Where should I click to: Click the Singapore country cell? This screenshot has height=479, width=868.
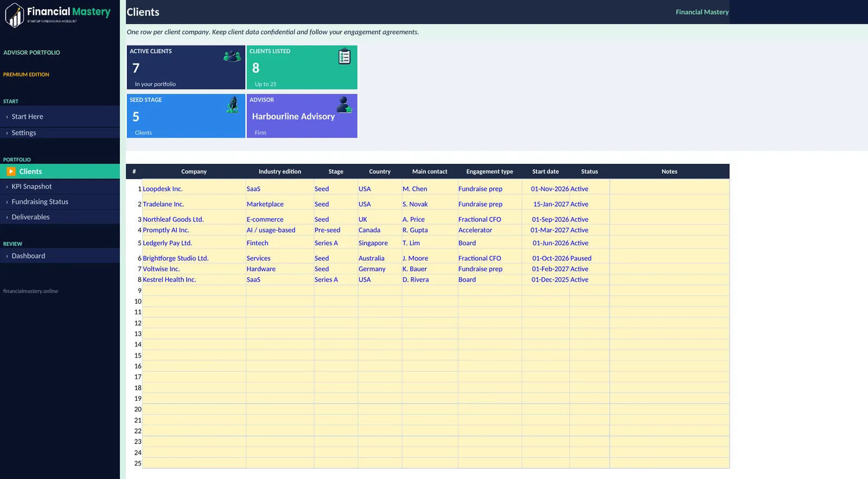click(x=380, y=243)
